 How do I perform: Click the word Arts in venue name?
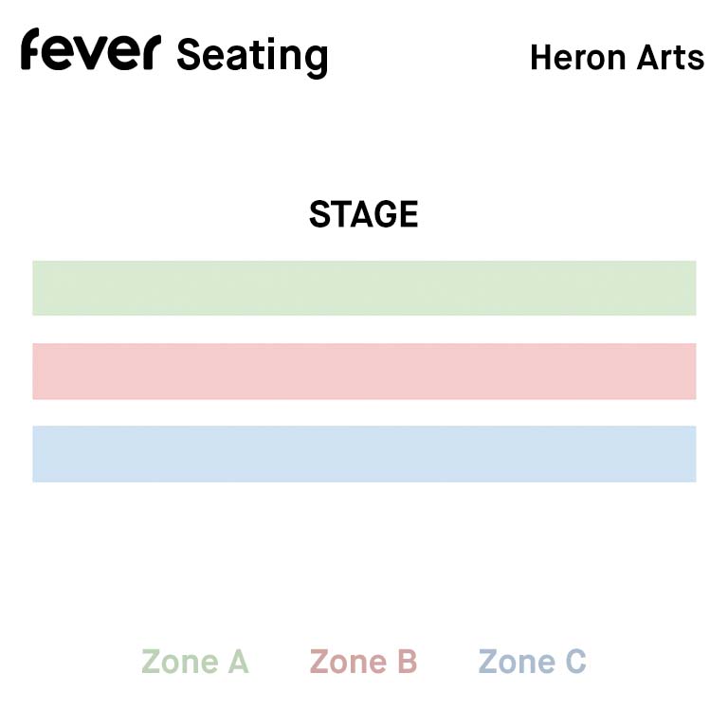pyautogui.click(x=670, y=58)
